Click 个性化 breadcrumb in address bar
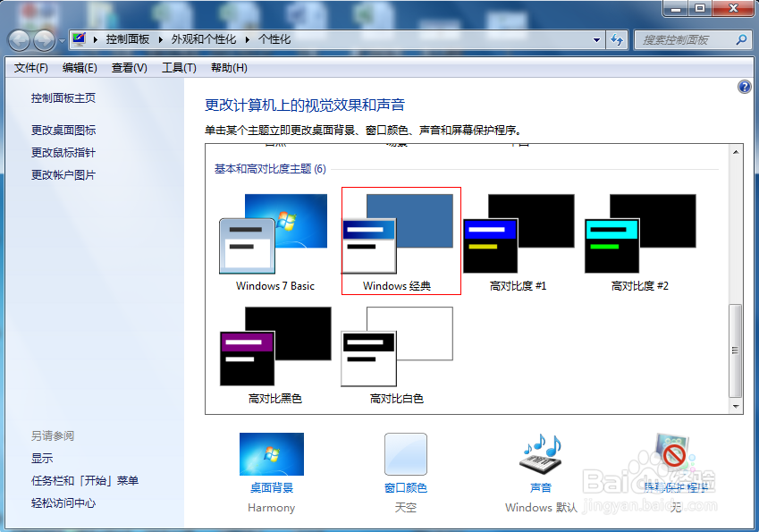The image size is (759, 532). pyautogui.click(x=274, y=39)
